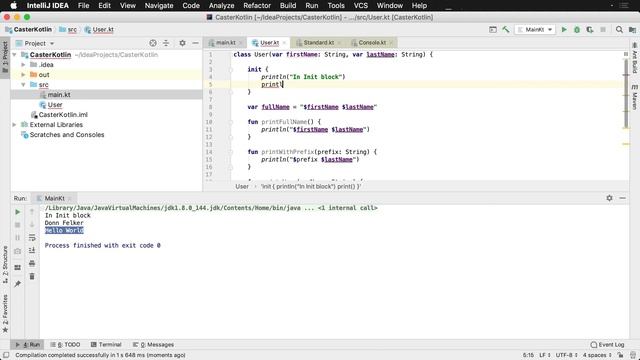This screenshot has width=640, height=360.
Task: Collapse the CasterKotlin root node
Action: (x=15, y=55)
